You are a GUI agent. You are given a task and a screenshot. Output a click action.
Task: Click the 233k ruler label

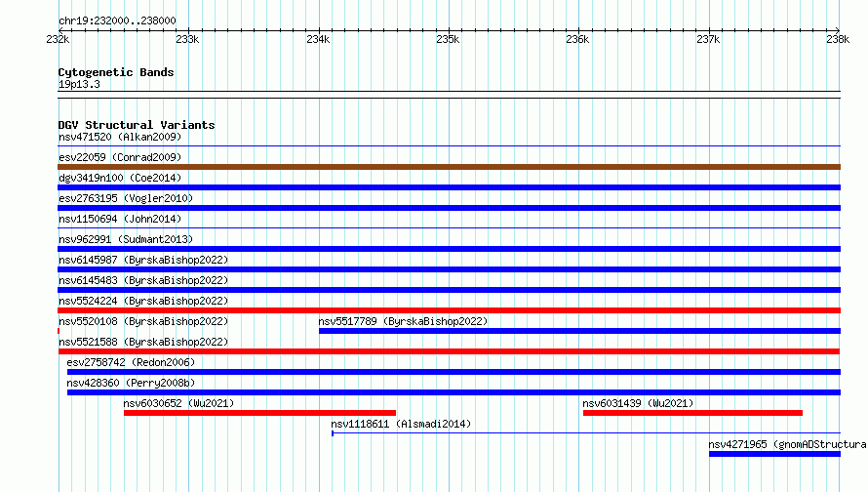(187, 39)
